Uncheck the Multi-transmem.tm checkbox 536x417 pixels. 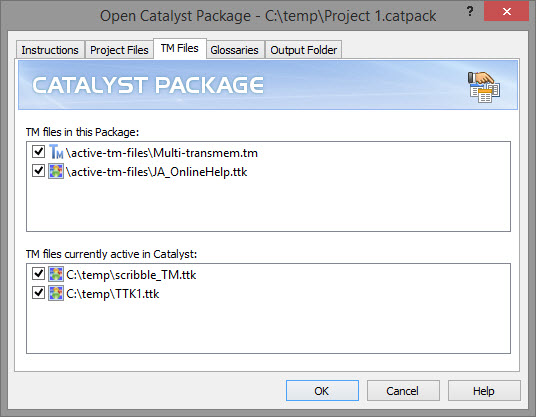pos(38,151)
